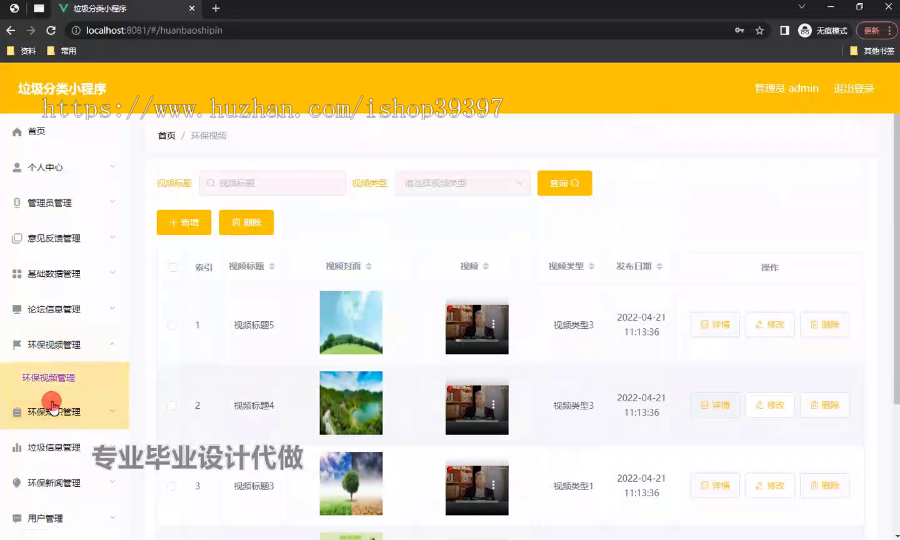900x540 pixels.
Task: Focus the 视频标题 search input
Action: [x=272, y=183]
